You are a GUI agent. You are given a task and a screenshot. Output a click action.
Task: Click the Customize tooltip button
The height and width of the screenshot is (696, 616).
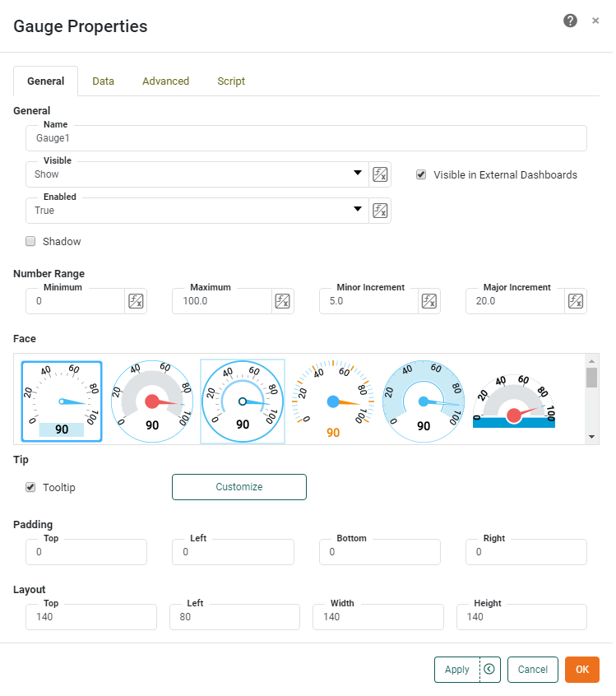coord(239,486)
